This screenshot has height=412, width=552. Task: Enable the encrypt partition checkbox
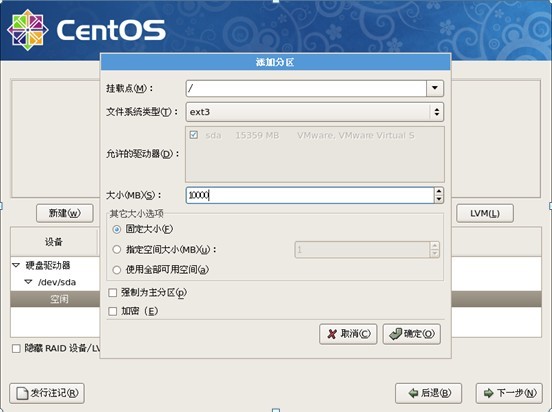click(x=113, y=311)
